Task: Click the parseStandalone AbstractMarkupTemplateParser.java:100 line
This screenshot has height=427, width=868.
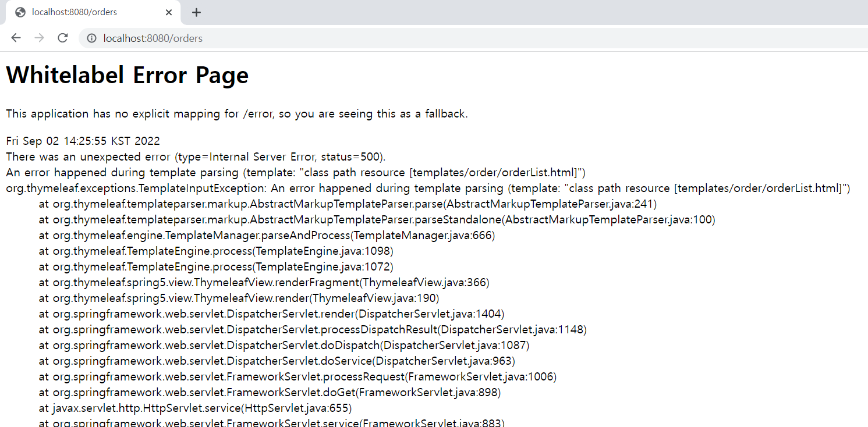Action: point(377,220)
